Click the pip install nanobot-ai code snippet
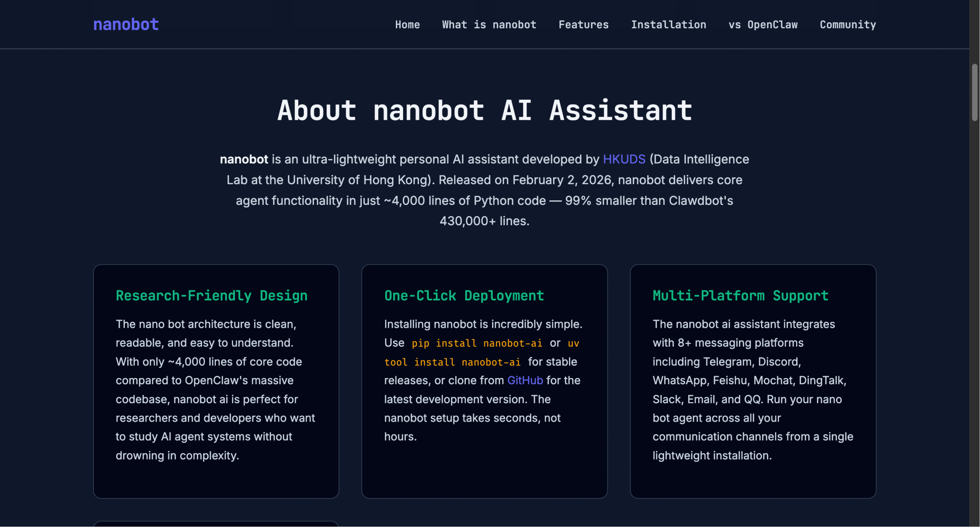The height and width of the screenshot is (527, 980). [477, 343]
